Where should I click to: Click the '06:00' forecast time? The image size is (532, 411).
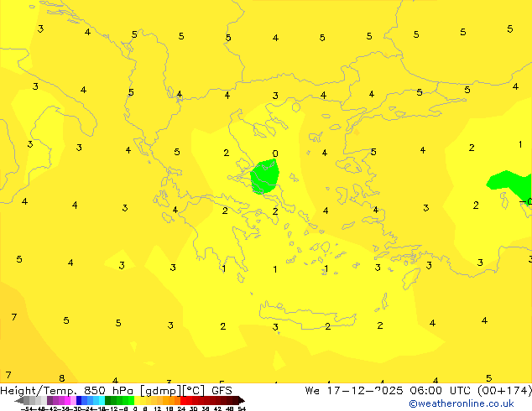(425, 391)
